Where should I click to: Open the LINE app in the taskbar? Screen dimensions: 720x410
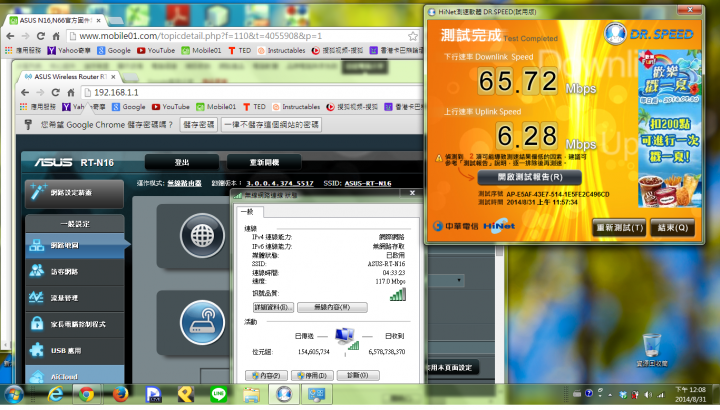pos(219,394)
